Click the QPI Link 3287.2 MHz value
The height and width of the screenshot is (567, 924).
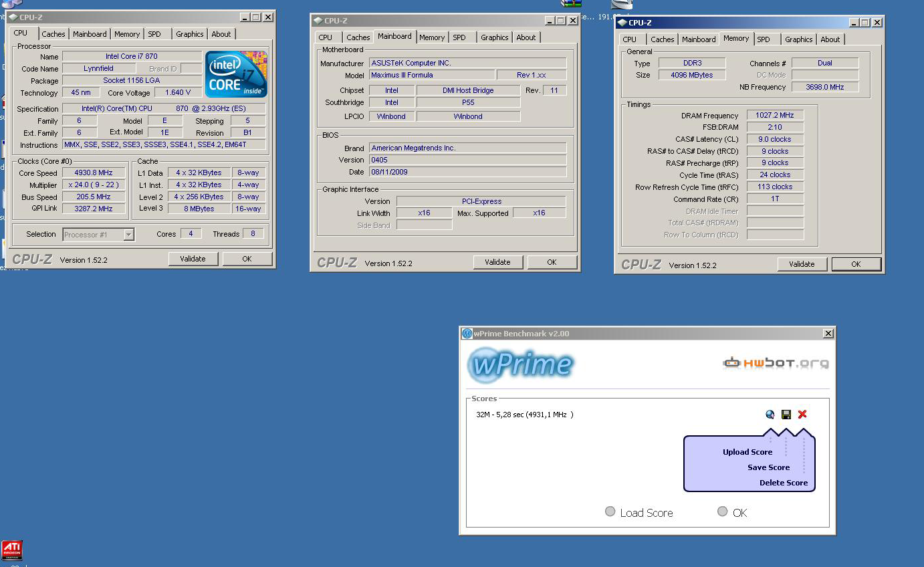[x=93, y=209]
